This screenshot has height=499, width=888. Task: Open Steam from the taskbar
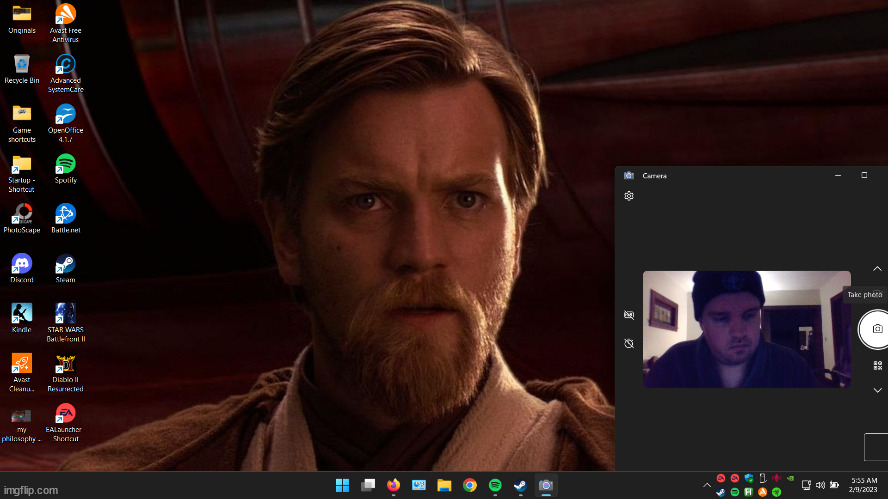click(520, 485)
